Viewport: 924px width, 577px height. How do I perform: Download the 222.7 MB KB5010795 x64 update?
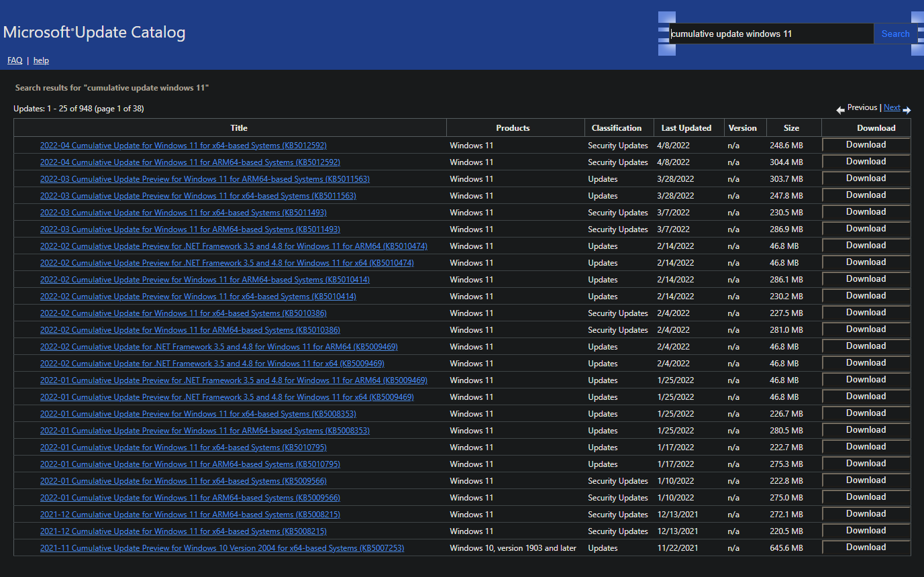pyautogui.click(x=866, y=447)
